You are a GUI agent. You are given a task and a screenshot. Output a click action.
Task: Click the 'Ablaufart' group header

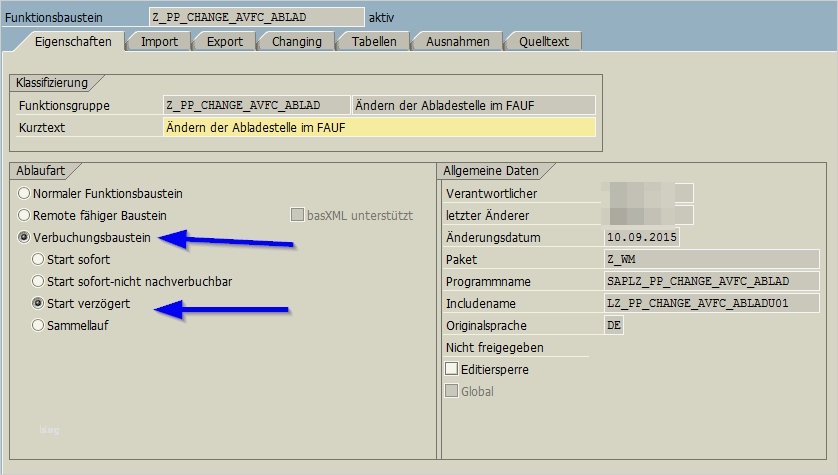point(40,170)
